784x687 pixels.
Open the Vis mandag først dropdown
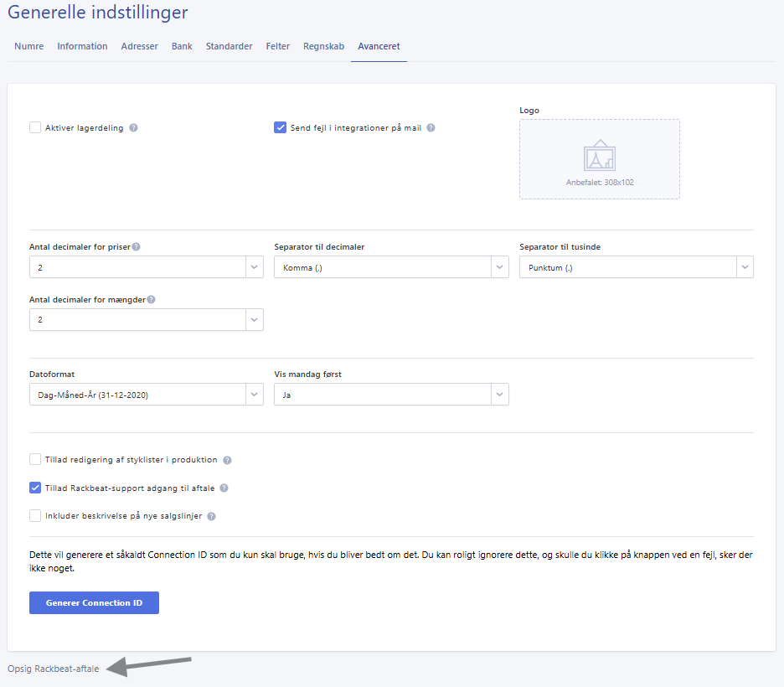coord(391,395)
